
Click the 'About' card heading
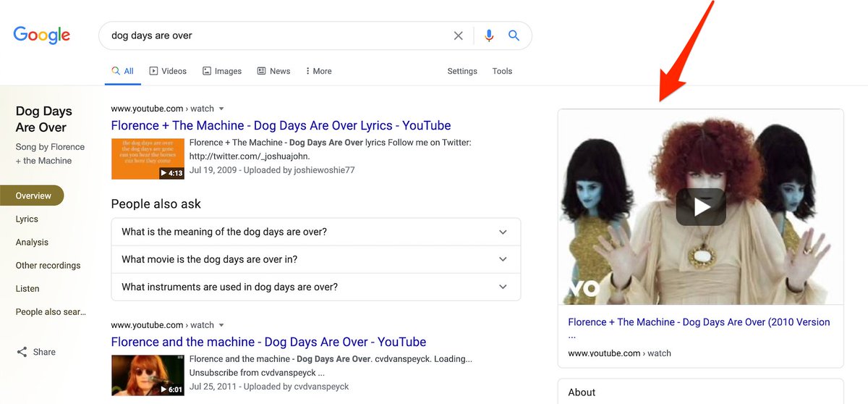tap(582, 392)
